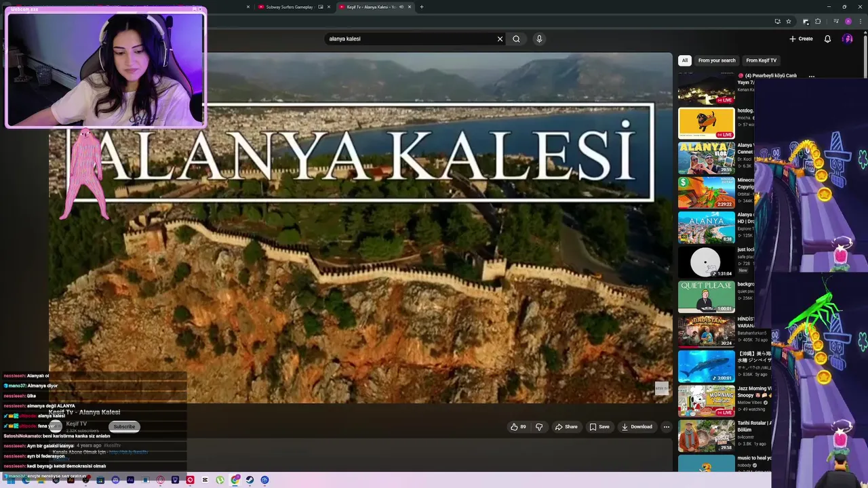Open Chrome extensions puzzle icon
Screen dimensions: 868x488
(x=817, y=21)
